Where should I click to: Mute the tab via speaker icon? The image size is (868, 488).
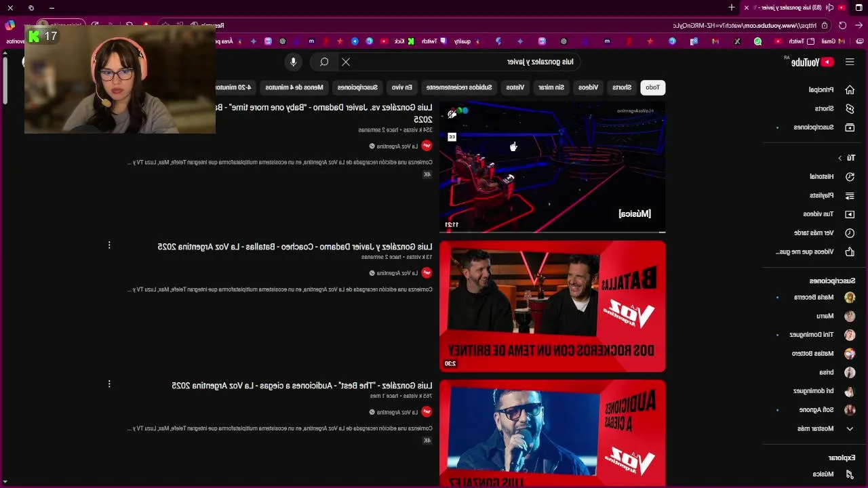pyautogui.click(x=830, y=7)
